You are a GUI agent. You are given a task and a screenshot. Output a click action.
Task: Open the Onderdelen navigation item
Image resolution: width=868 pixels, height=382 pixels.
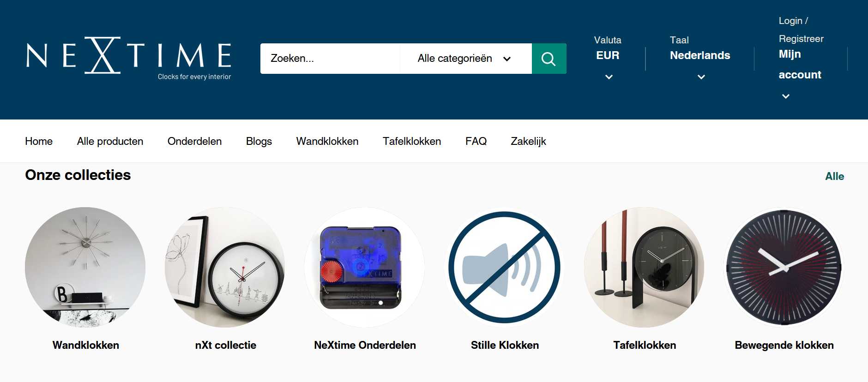tap(194, 141)
